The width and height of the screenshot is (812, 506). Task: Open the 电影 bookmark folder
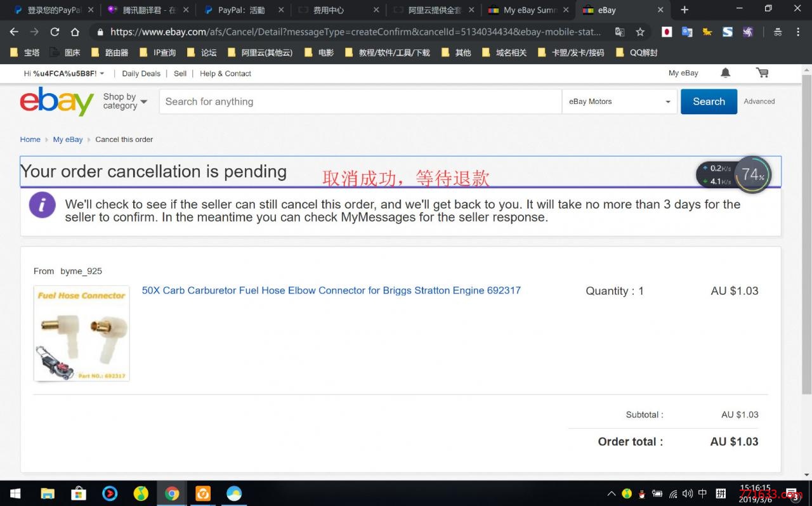click(319, 53)
